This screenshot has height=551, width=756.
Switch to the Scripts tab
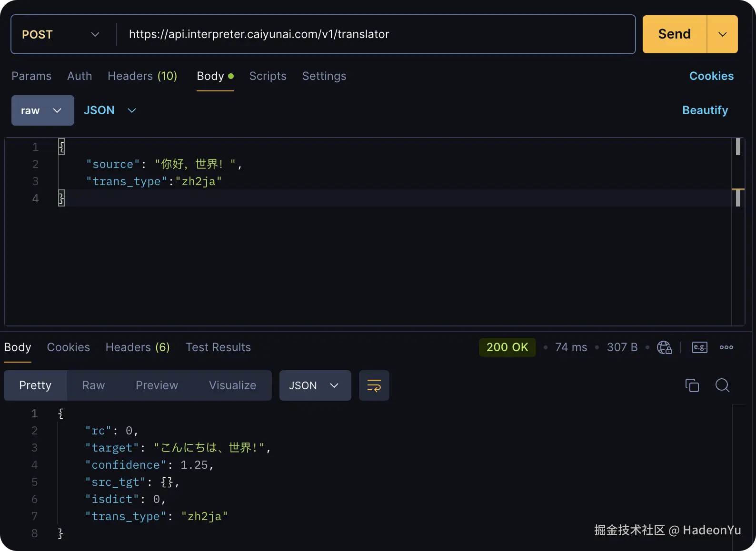(268, 76)
